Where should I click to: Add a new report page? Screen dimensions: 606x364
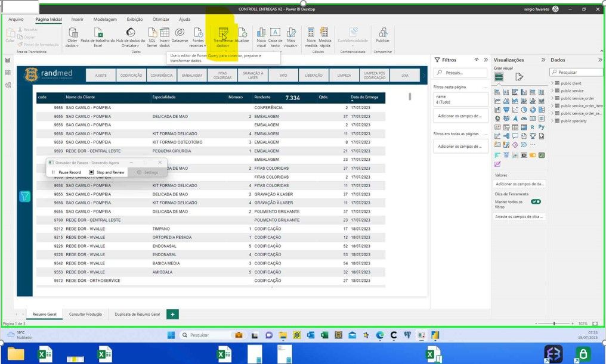172,314
